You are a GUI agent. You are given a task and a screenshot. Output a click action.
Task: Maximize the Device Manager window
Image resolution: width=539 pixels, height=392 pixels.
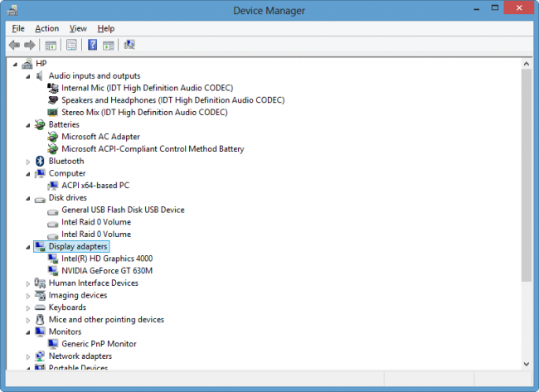click(495, 8)
